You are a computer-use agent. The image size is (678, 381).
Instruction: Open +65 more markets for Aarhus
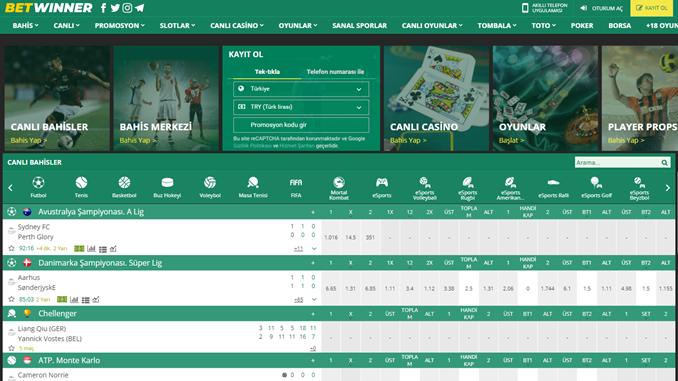coord(298,299)
